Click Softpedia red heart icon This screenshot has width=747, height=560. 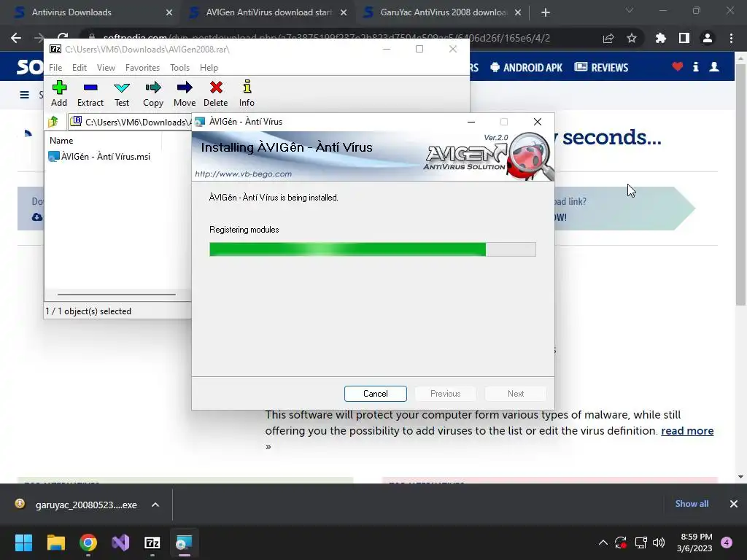[x=678, y=66]
